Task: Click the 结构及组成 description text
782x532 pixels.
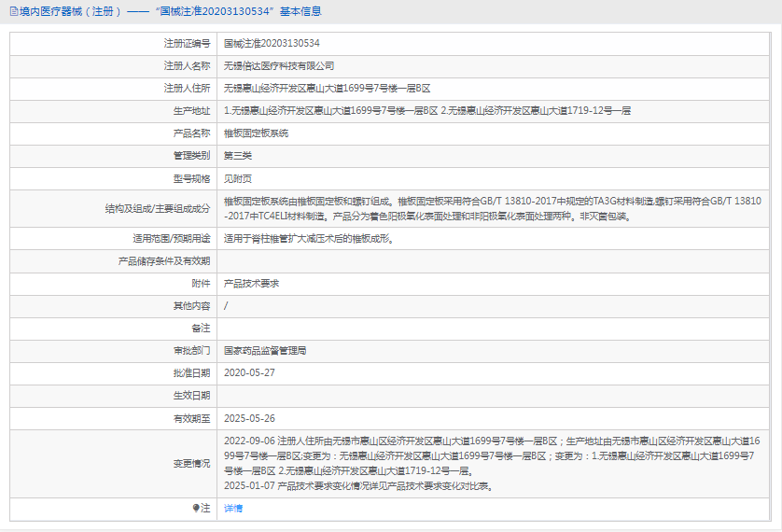Action: tap(492, 208)
